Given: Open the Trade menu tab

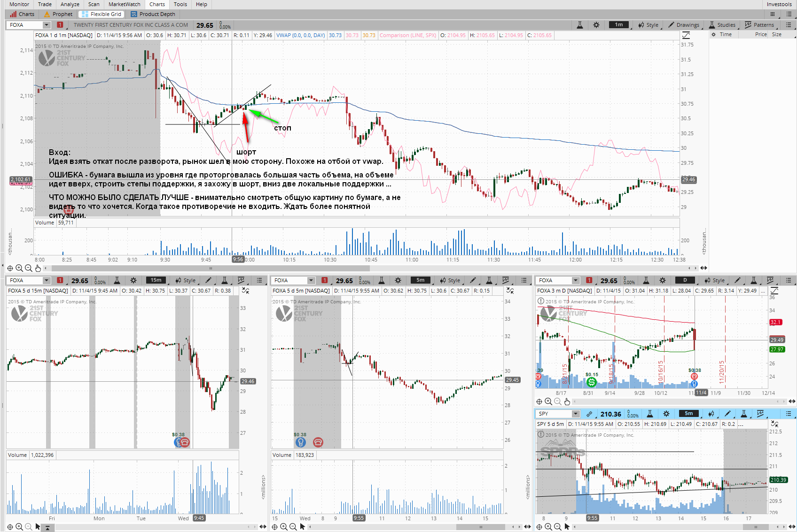Looking at the screenshot, I should coord(45,4).
